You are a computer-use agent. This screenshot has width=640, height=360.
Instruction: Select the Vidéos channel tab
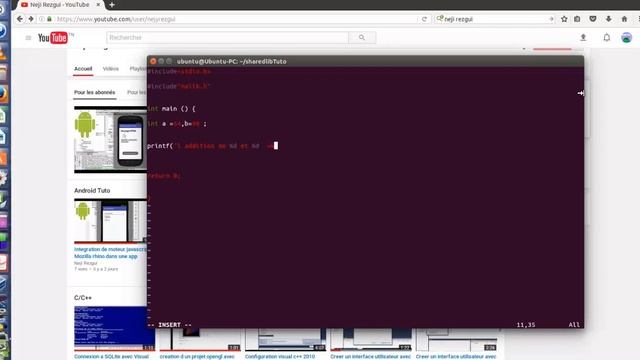tap(111, 69)
